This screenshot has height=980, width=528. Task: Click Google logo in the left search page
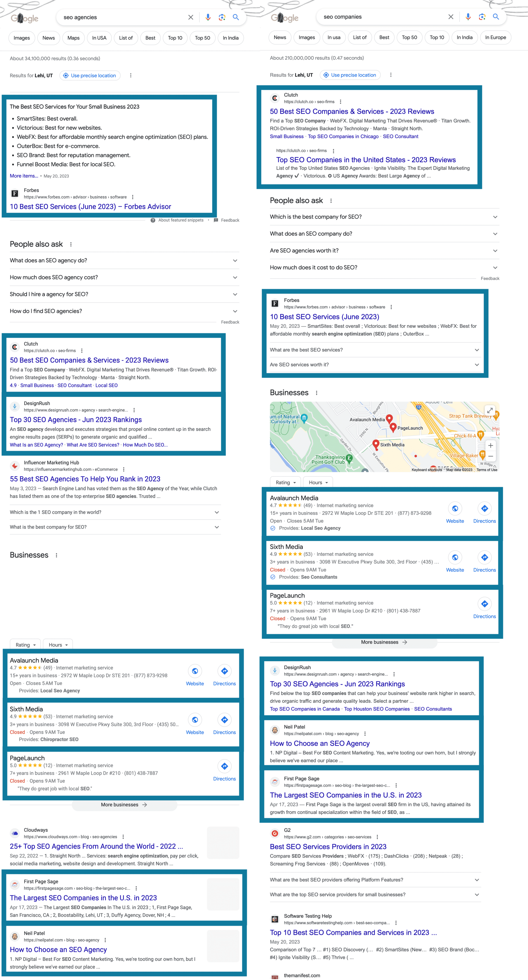tap(24, 18)
